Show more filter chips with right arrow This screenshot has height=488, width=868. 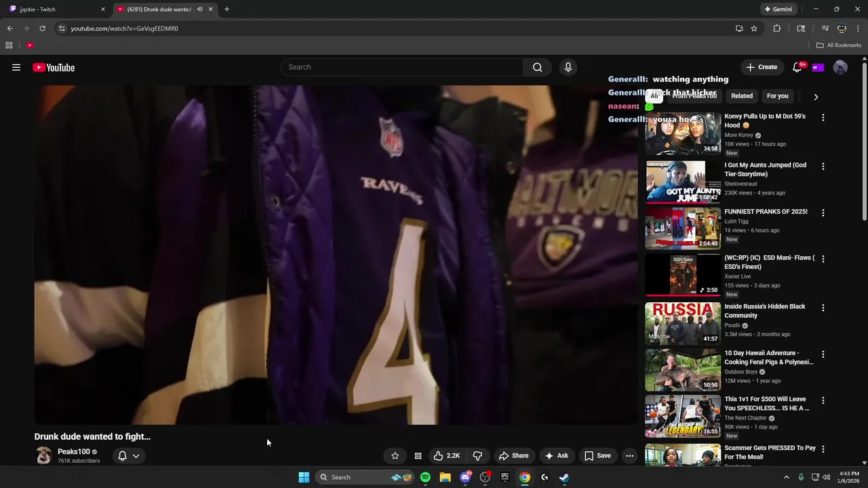point(816,97)
